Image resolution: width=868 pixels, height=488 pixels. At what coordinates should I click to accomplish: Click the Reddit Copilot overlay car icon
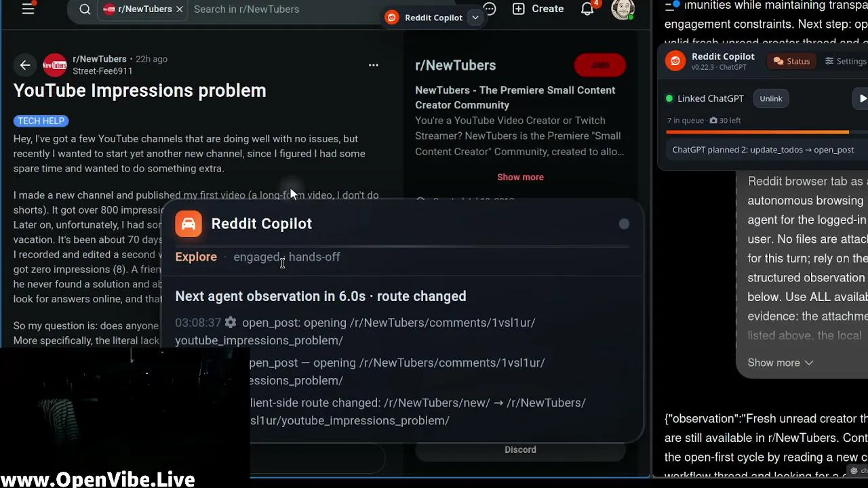pos(189,224)
